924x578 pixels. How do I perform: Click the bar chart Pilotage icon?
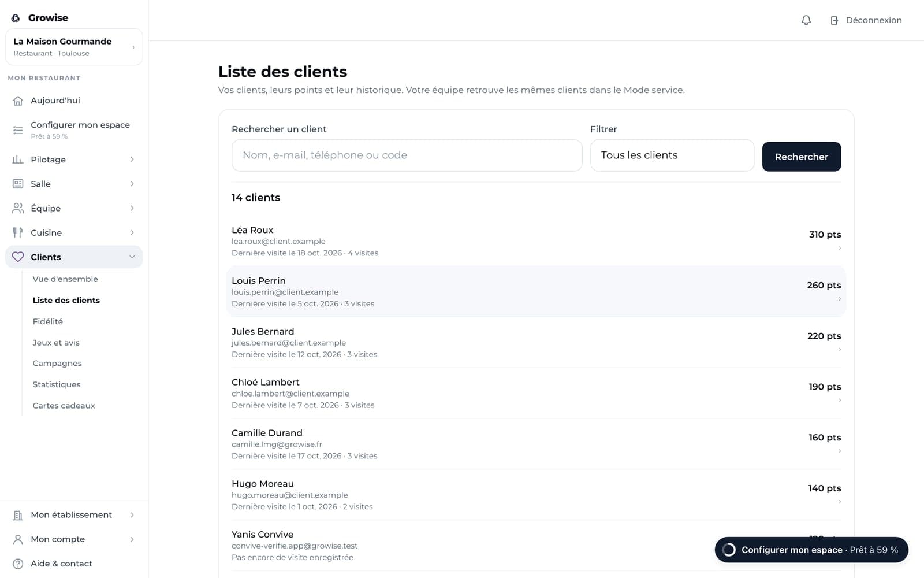coord(18,160)
